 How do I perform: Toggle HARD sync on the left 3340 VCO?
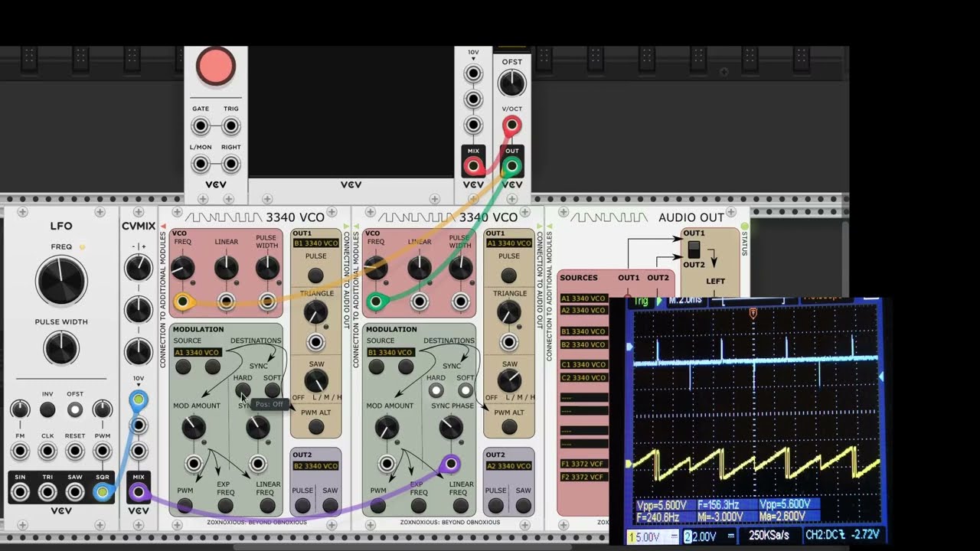coord(243,390)
